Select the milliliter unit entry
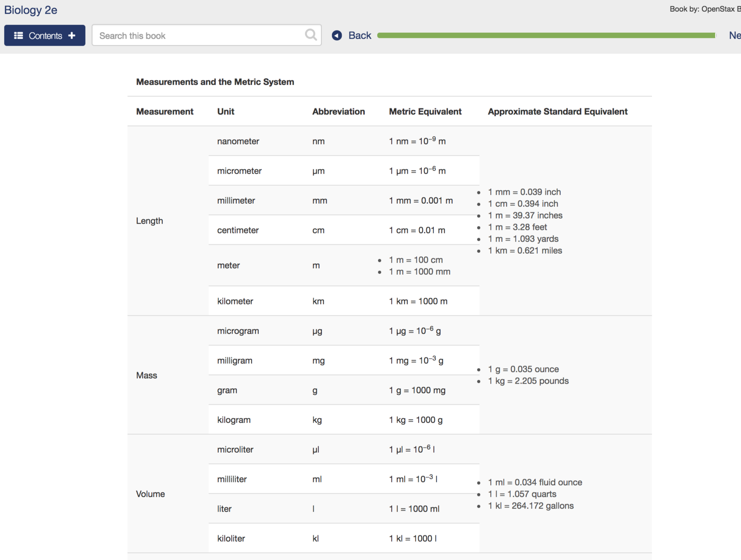The height and width of the screenshot is (560, 741). pos(231,479)
